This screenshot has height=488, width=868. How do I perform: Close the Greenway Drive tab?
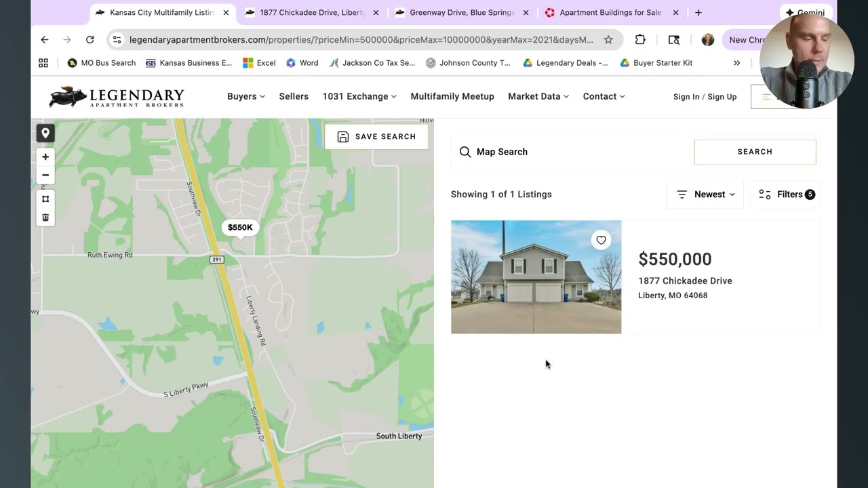coord(526,13)
